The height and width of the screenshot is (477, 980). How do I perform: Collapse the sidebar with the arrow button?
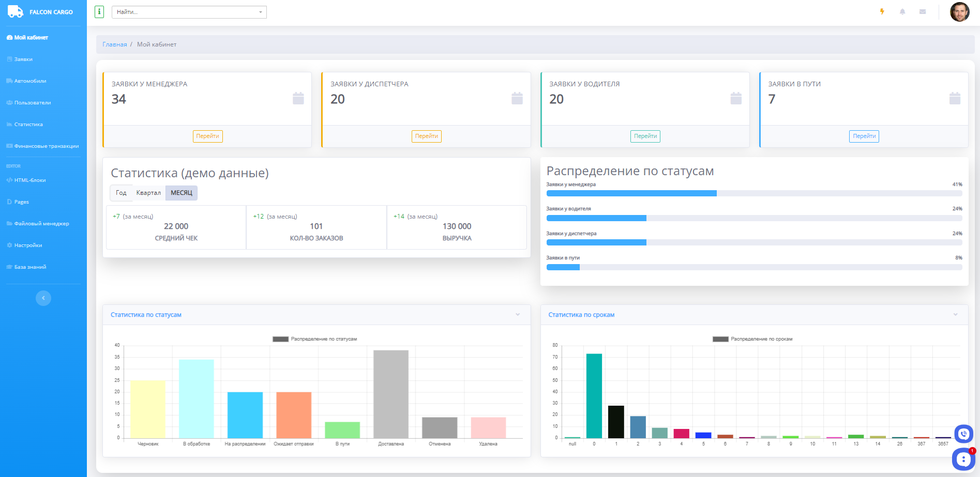[x=43, y=298]
